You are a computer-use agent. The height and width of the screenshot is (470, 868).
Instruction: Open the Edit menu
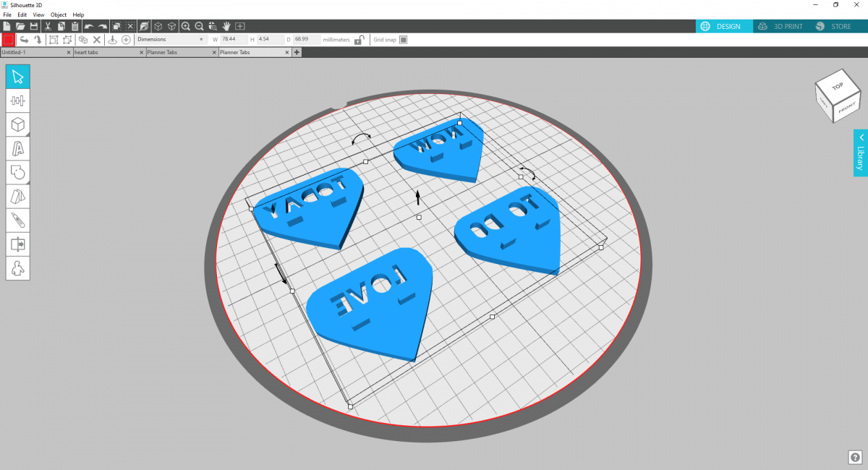pyautogui.click(x=22, y=14)
